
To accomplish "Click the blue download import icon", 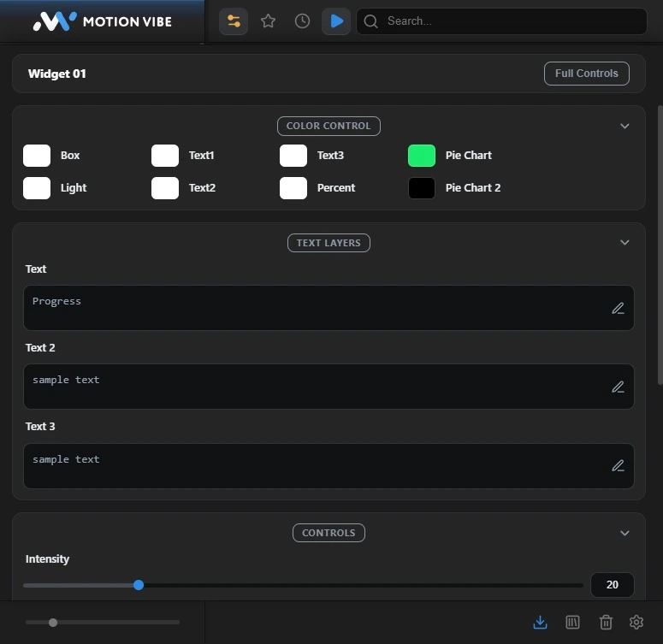I will (540, 622).
